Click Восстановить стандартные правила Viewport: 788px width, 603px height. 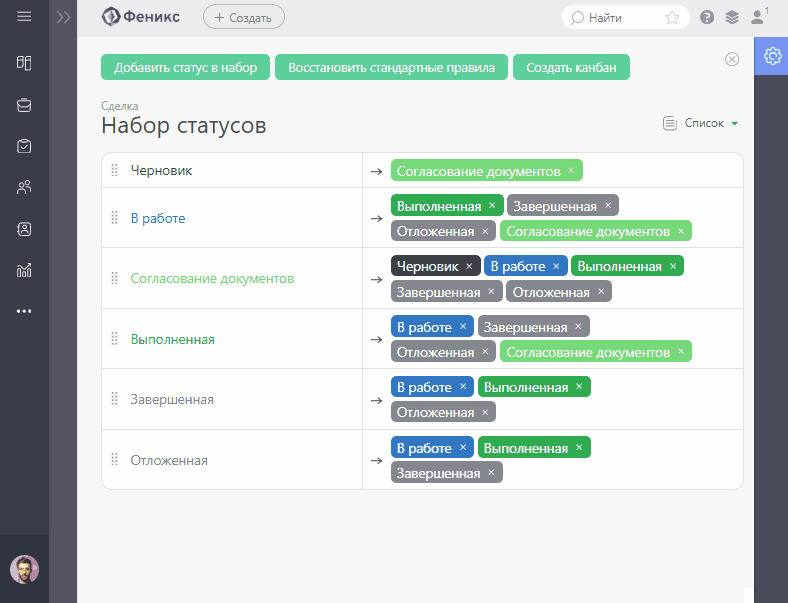(x=391, y=67)
